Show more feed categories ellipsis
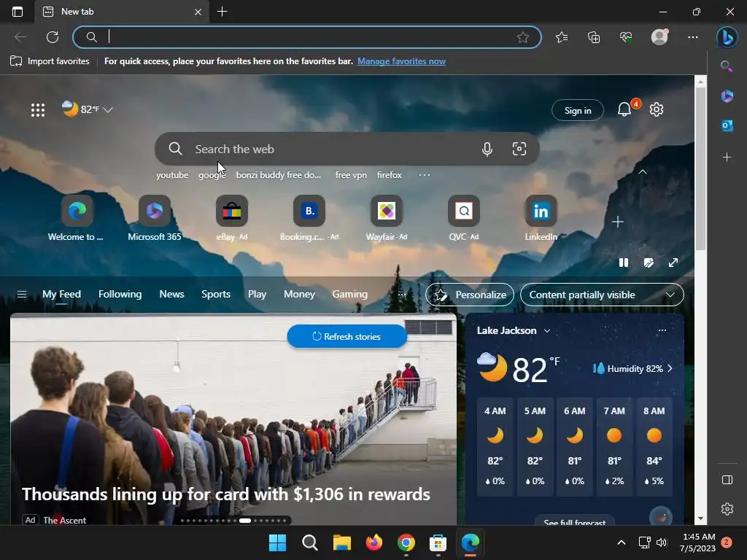Image resolution: width=747 pixels, height=560 pixels. click(x=402, y=295)
